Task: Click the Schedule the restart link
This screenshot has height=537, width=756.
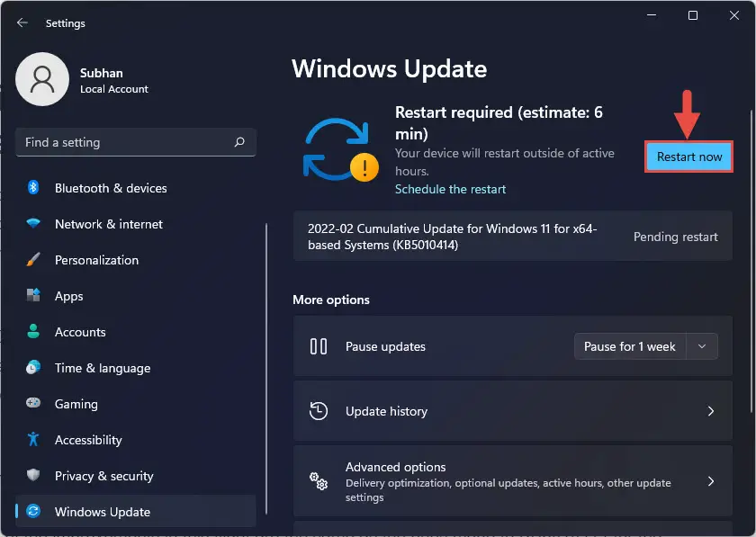Action: tap(450, 189)
